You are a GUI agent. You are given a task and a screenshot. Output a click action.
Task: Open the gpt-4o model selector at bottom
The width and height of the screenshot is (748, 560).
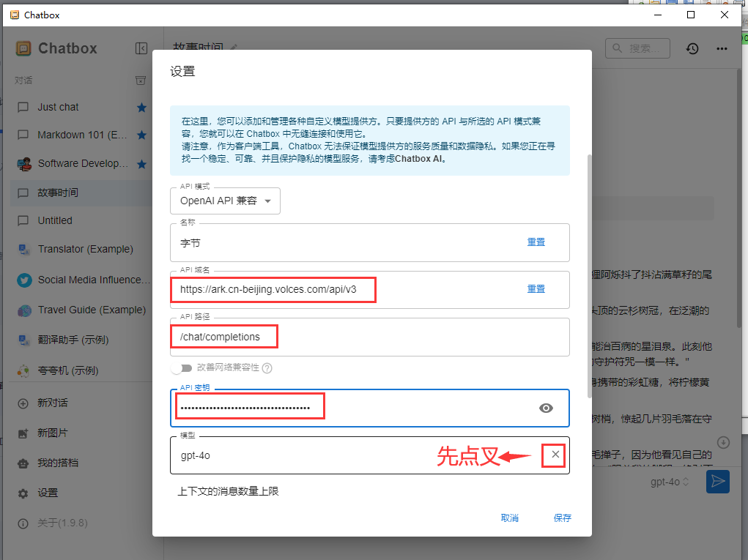tap(670, 482)
